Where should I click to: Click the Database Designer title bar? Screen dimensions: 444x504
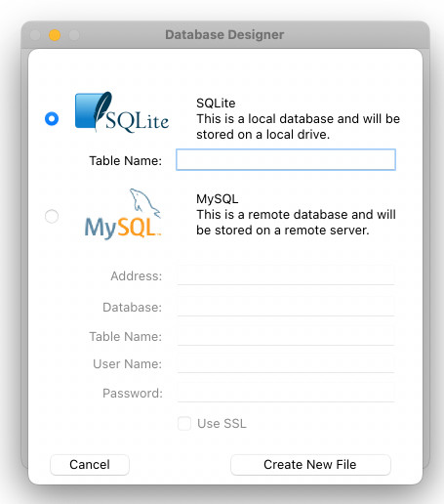tap(224, 35)
